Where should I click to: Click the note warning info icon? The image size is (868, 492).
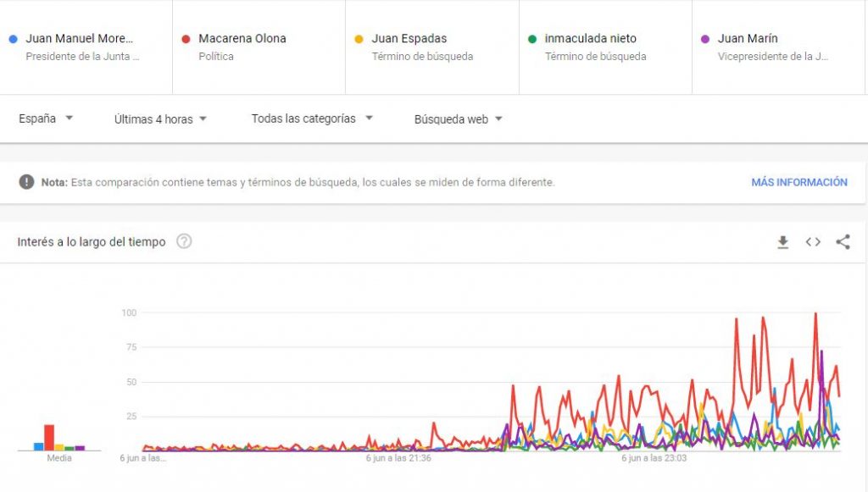[x=27, y=182]
